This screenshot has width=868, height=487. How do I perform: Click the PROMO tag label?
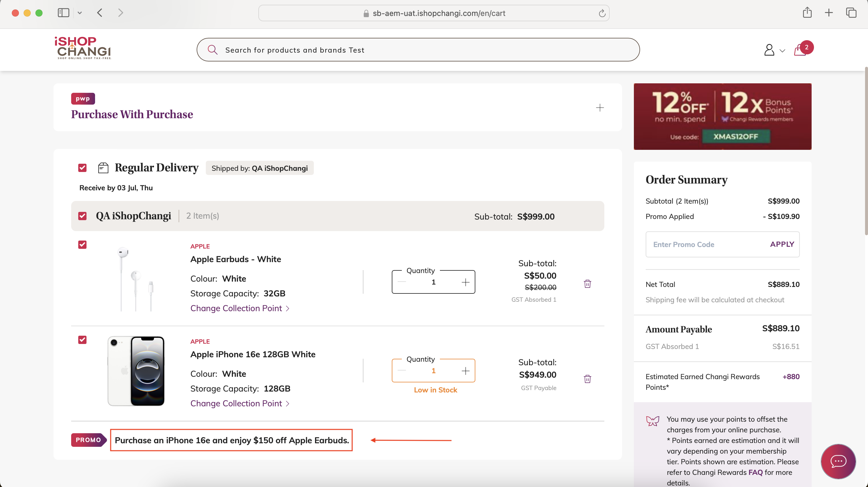coord(89,440)
